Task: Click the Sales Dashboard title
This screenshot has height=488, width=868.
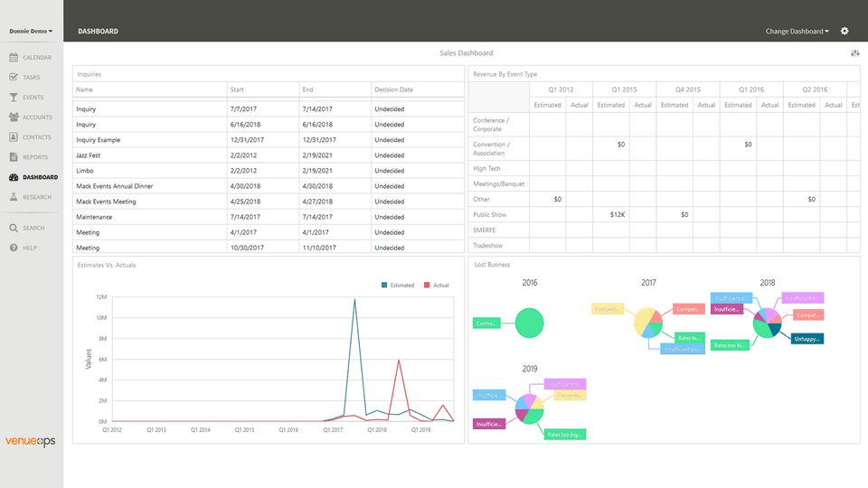Action: pyautogui.click(x=467, y=53)
